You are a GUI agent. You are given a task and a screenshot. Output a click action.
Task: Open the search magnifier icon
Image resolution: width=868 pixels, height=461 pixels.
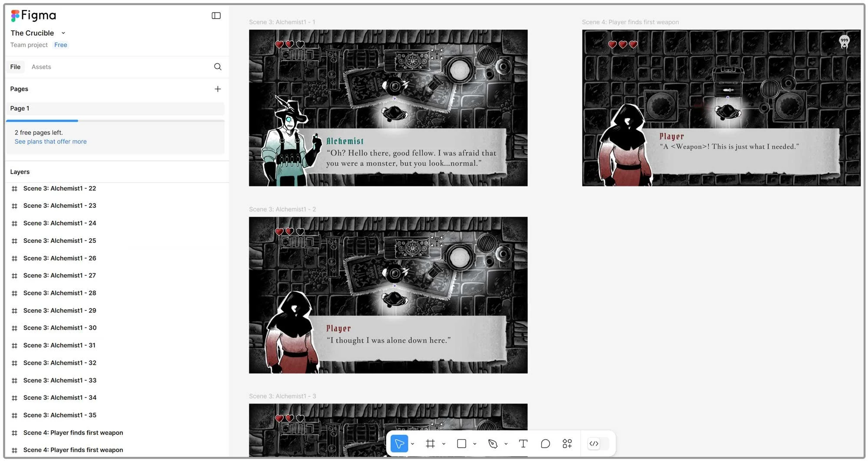pyautogui.click(x=218, y=67)
